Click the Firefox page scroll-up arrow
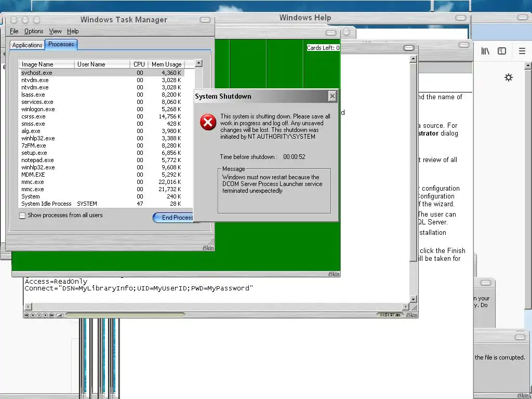The image size is (532, 399). [528, 65]
